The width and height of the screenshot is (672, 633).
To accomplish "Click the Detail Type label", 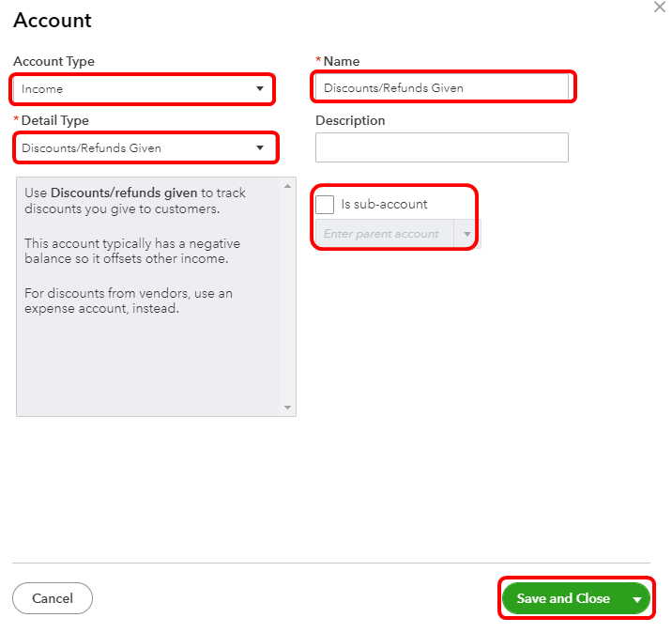I will pyautogui.click(x=54, y=120).
